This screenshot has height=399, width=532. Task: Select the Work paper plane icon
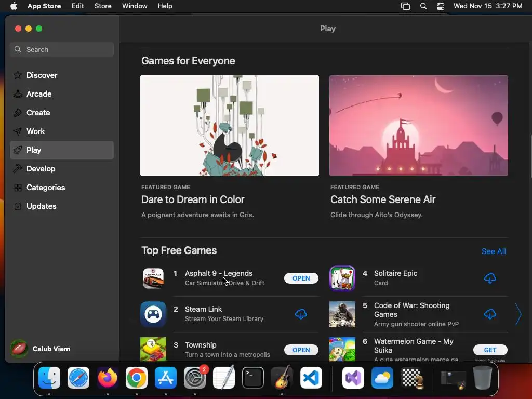[18, 131]
